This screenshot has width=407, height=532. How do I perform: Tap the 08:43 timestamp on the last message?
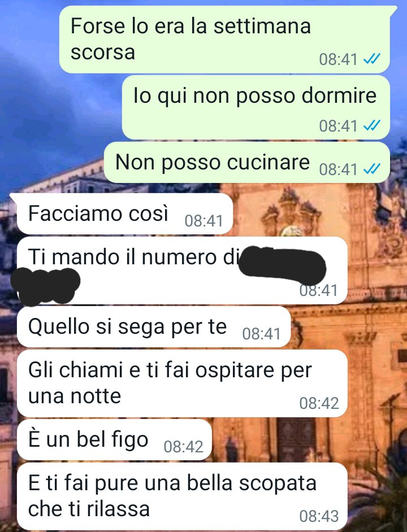(319, 516)
